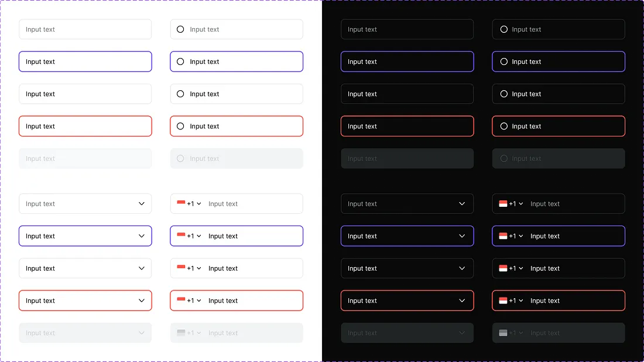Click the purple-focused Input text field in light theme
This screenshot has height=362, width=644.
tap(85, 62)
